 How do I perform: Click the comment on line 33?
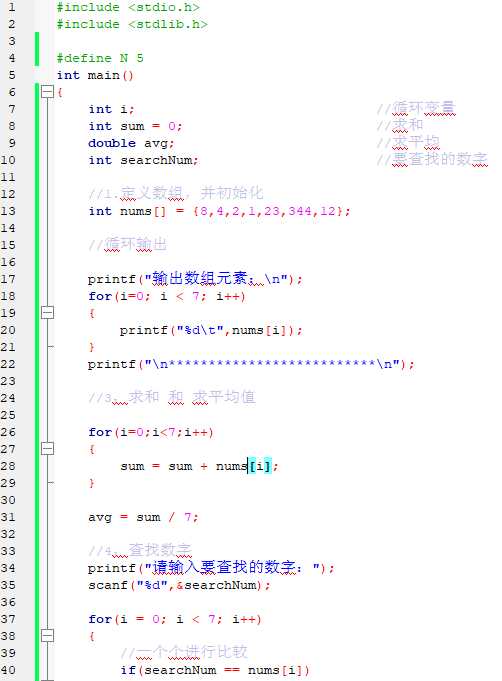point(140,550)
